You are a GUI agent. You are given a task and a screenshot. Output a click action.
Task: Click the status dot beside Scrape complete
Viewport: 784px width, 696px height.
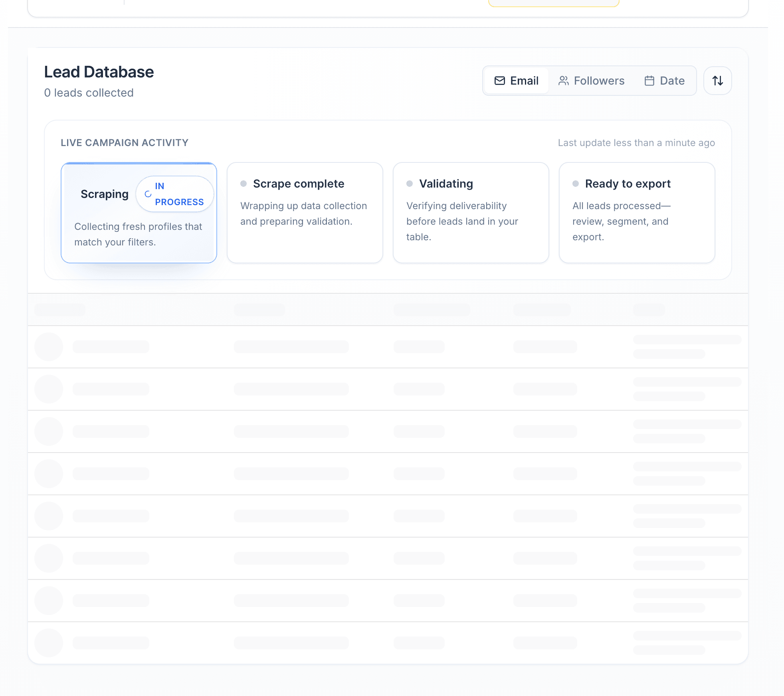(244, 184)
